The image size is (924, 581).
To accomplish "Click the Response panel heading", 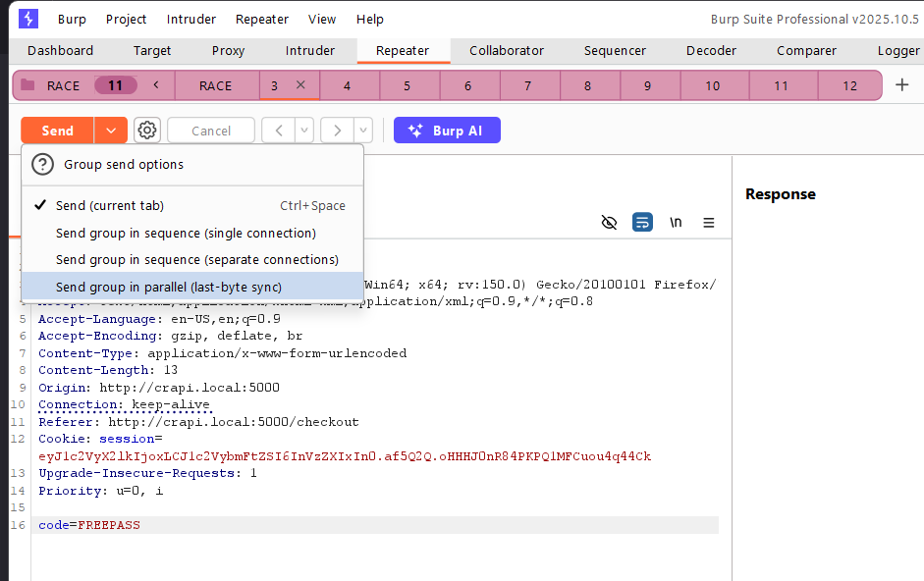I will click(781, 194).
